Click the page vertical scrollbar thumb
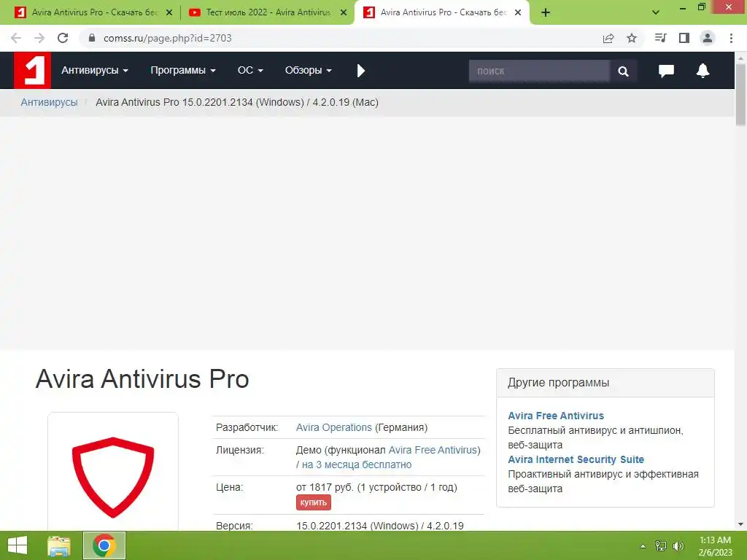 pos(740,95)
